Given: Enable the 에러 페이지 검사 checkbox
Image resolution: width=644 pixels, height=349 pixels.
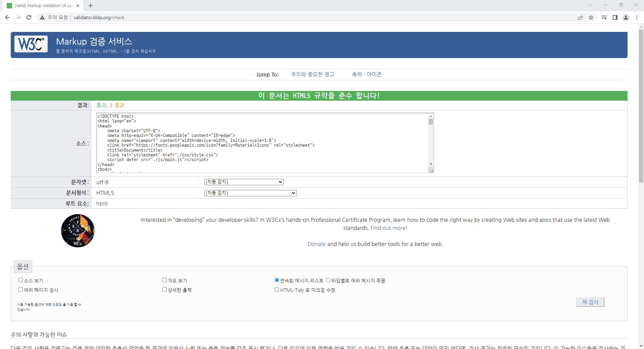Looking at the screenshot, I should (20, 289).
